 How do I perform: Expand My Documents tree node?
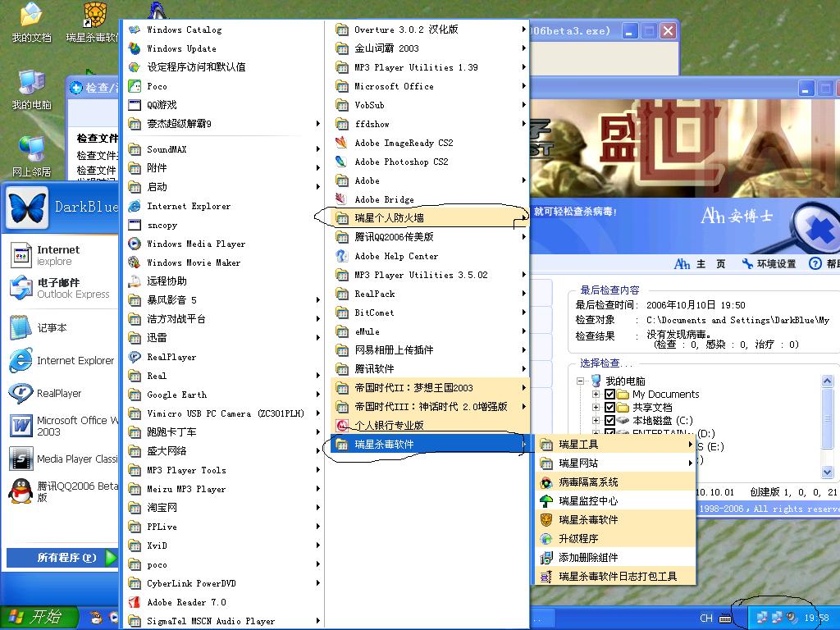(x=596, y=395)
